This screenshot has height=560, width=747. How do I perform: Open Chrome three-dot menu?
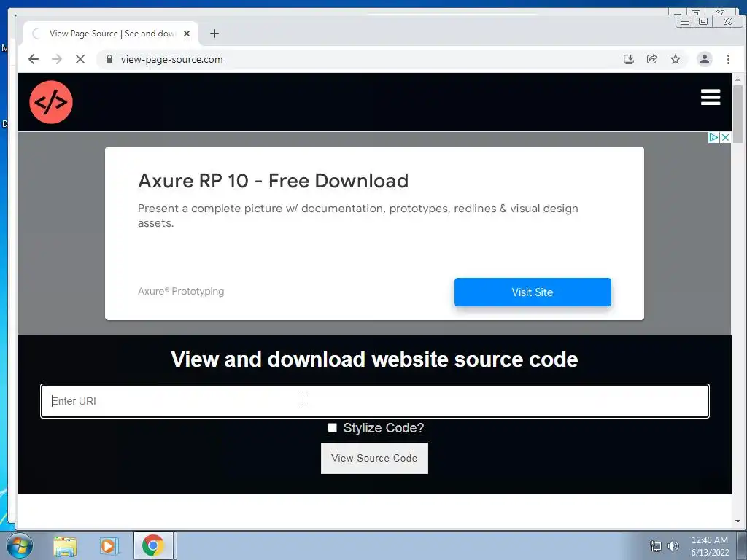click(728, 59)
